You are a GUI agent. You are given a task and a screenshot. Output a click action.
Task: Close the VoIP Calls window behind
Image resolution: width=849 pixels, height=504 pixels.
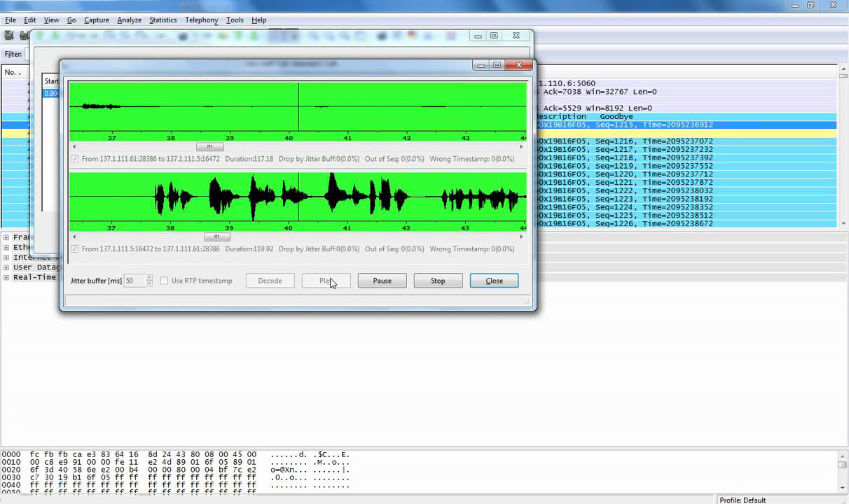coord(516,36)
